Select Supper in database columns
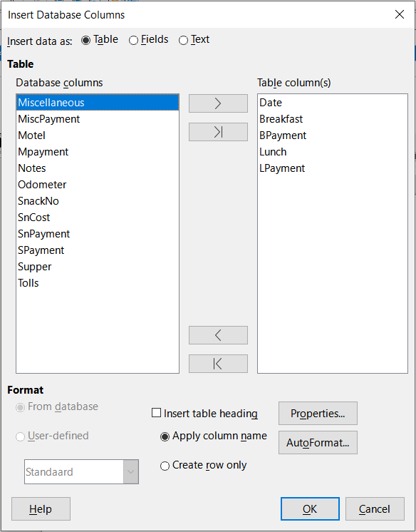This screenshot has height=532, width=416. click(x=98, y=266)
